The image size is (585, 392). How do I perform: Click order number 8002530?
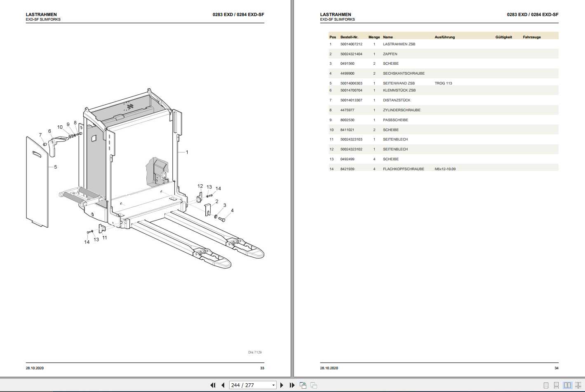(x=347, y=120)
